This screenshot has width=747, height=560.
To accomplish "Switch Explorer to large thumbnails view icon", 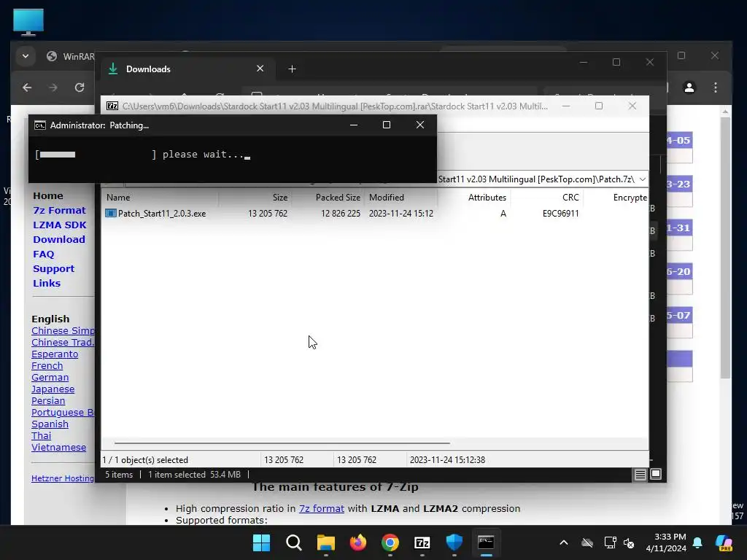I will (656, 474).
